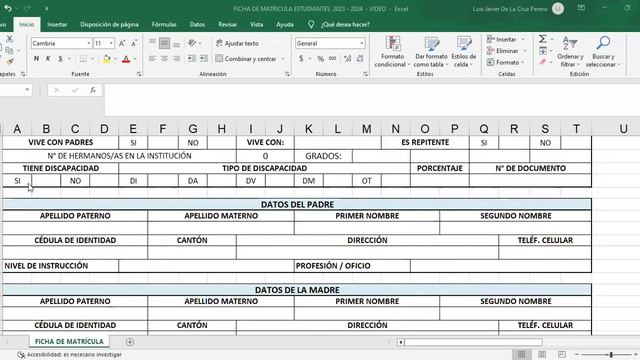Open Buscar y seleccionar menu
Image resolution: width=640 pixels, height=360 pixels.
(603, 52)
